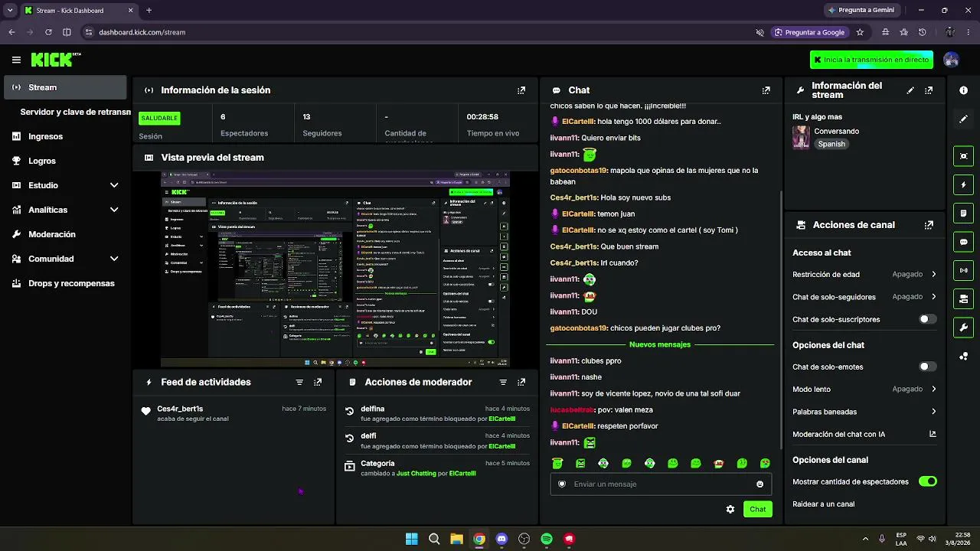Open the browser tab search dropdown
Screen dimensions: 980x551
pos(10,10)
